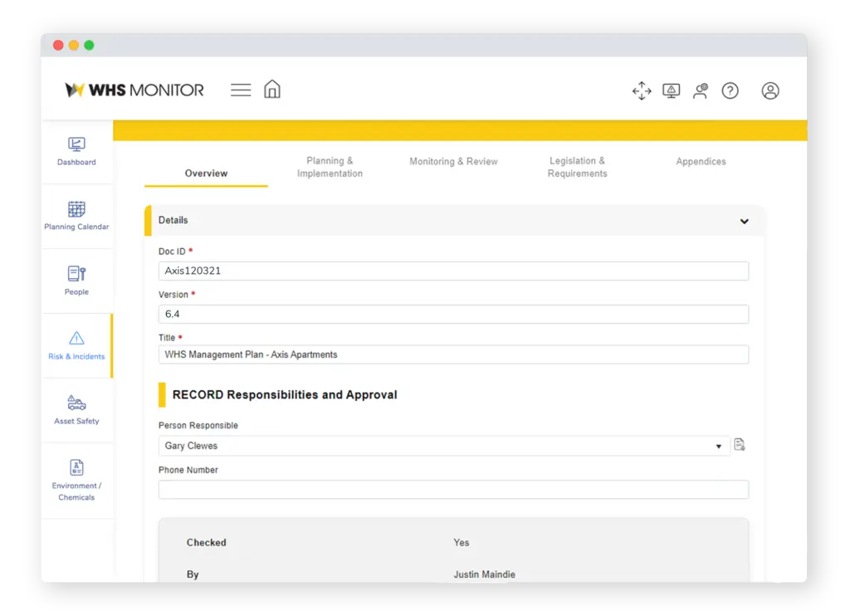Click the WHS Monitor logo
Screen dimensions: 850x616
134,90
